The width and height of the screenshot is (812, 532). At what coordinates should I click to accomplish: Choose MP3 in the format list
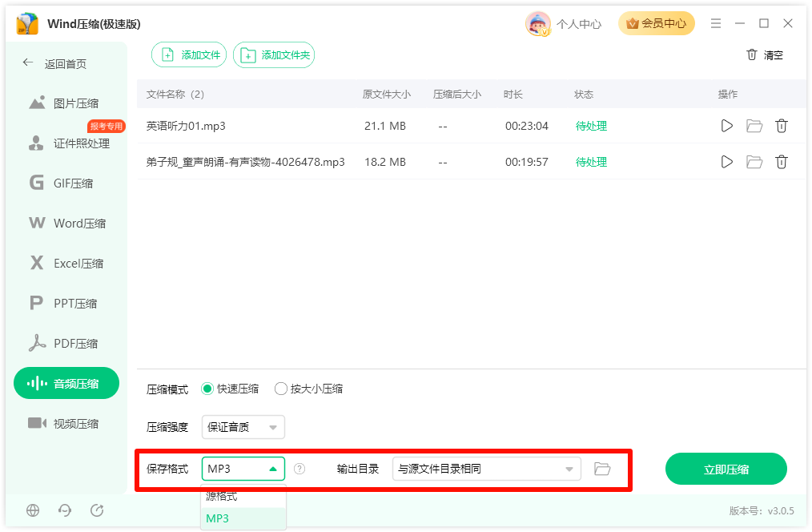coord(243,518)
